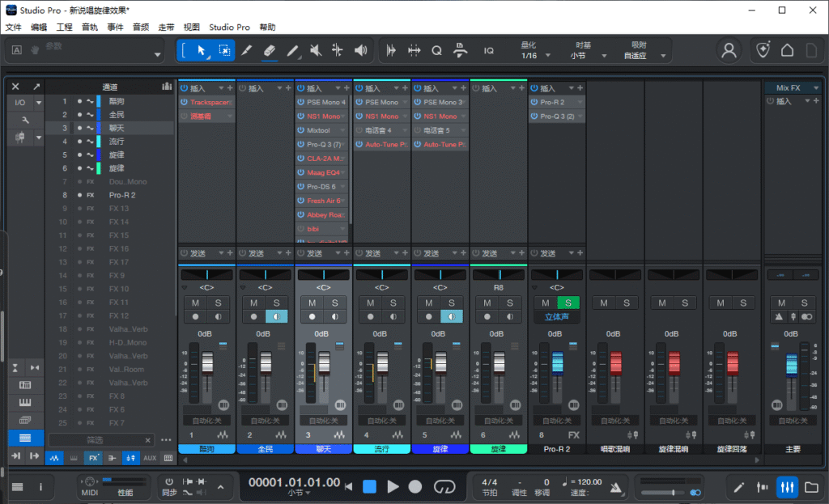Open the edit pencil icon bottom right
Viewport: 829px width, 504px height.
tap(738, 487)
